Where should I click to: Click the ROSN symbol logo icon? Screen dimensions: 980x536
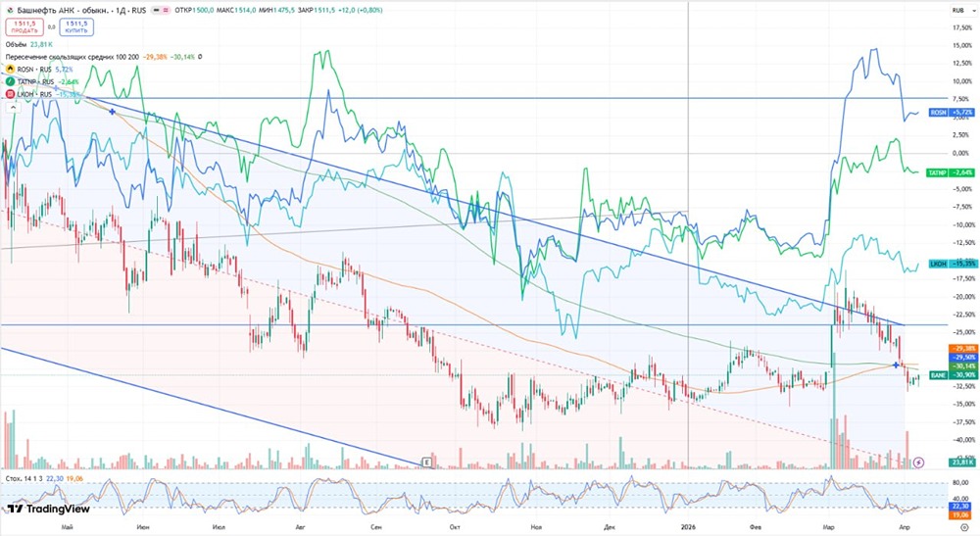10,70
